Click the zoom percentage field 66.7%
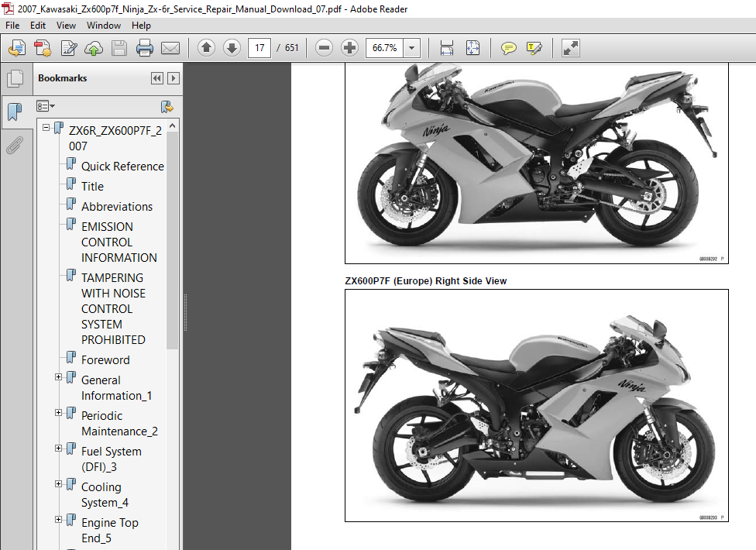 click(x=384, y=48)
